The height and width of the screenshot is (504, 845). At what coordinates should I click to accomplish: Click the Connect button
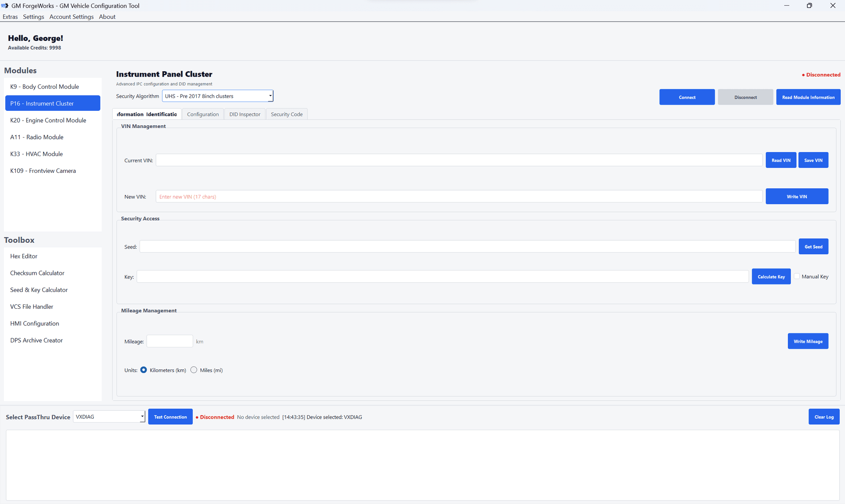687,97
